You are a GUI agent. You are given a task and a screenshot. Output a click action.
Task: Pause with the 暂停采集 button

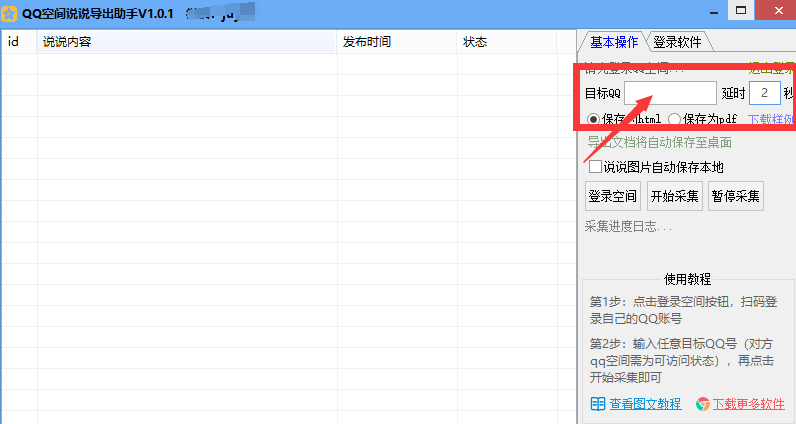[736, 196]
